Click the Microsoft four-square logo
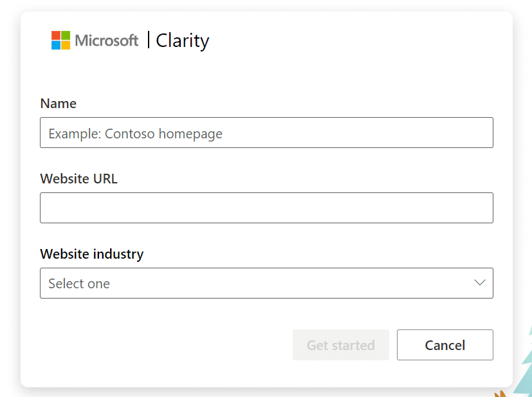 pos(60,40)
